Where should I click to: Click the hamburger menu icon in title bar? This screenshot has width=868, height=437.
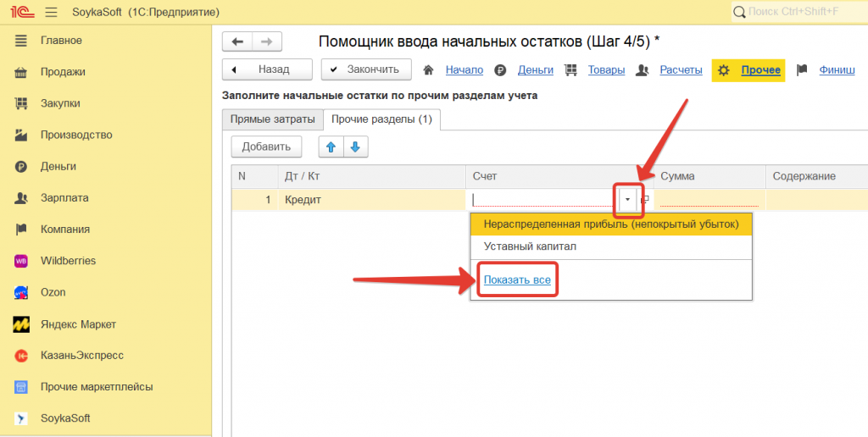click(x=51, y=13)
